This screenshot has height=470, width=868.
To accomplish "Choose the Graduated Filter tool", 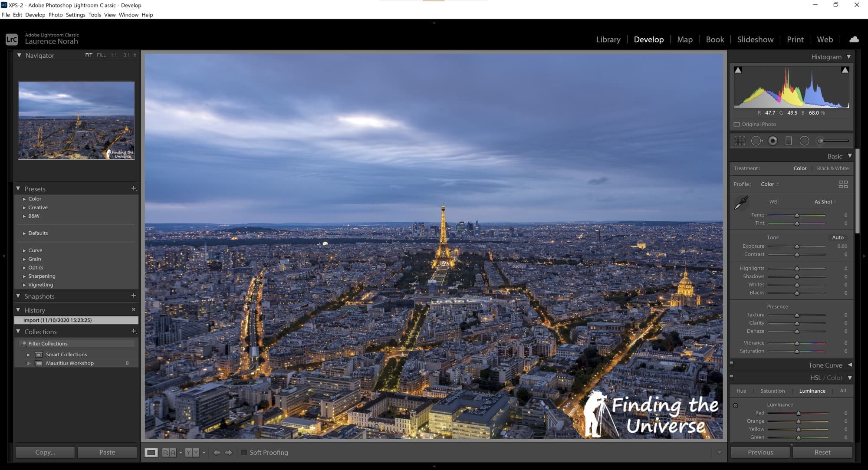I will click(x=789, y=141).
